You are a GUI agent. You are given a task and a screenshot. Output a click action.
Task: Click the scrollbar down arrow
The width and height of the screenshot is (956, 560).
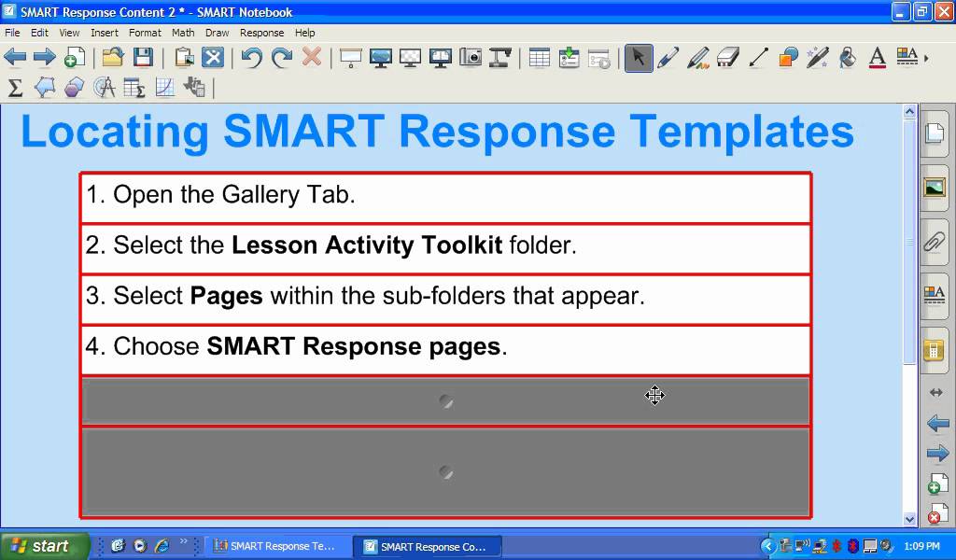pyautogui.click(x=909, y=519)
